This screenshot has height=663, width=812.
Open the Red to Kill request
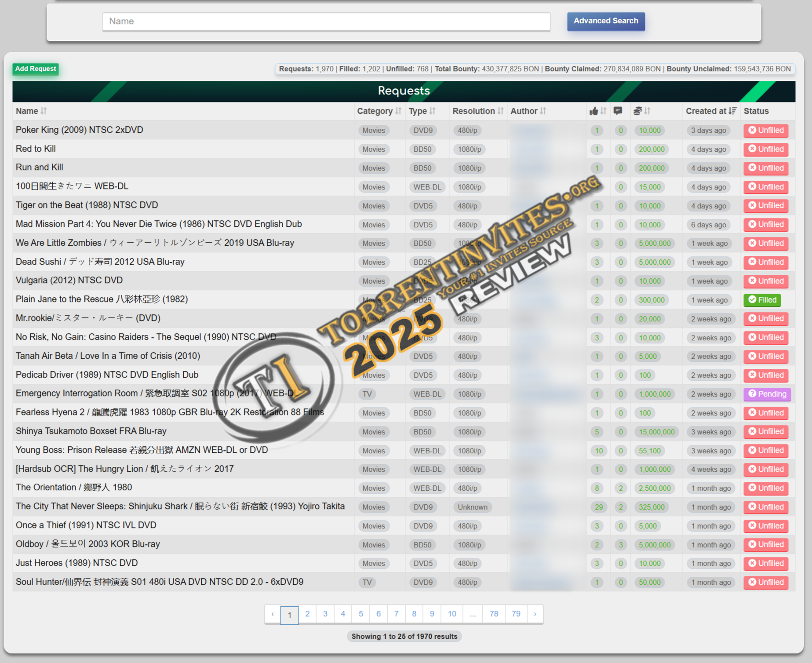coord(36,149)
